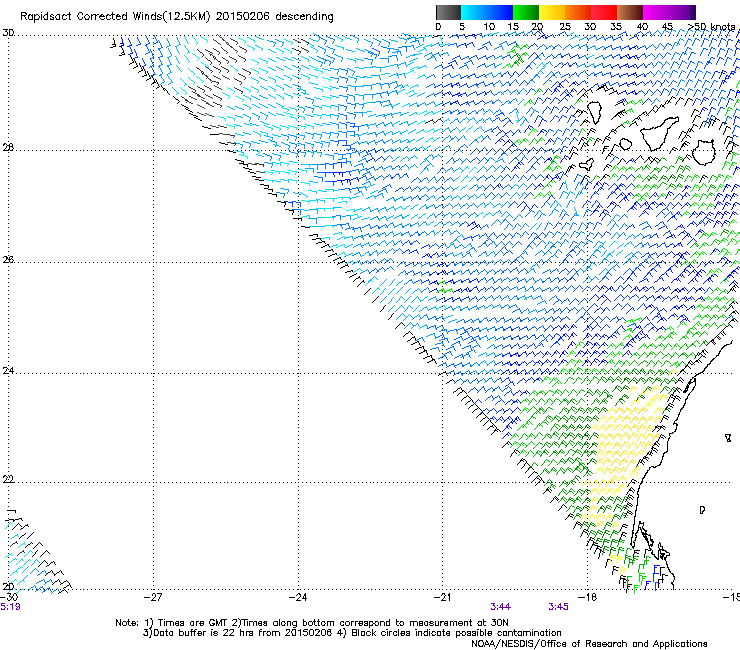Click the longitude "-24" label on the bottom axis
Image resolution: width=740 pixels, height=650 pixels.
pyautogui.click(x=298, y=597)
